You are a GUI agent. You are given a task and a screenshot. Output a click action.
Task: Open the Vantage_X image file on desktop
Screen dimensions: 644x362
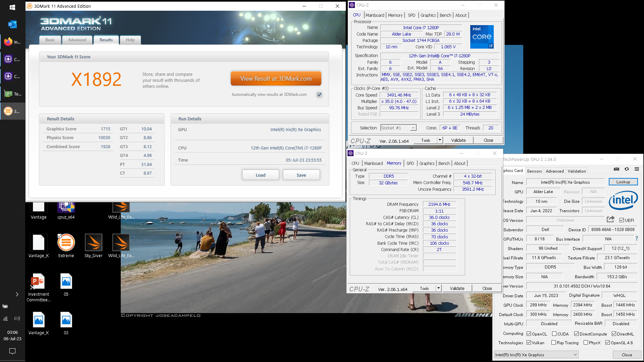(x=39, y=323)
